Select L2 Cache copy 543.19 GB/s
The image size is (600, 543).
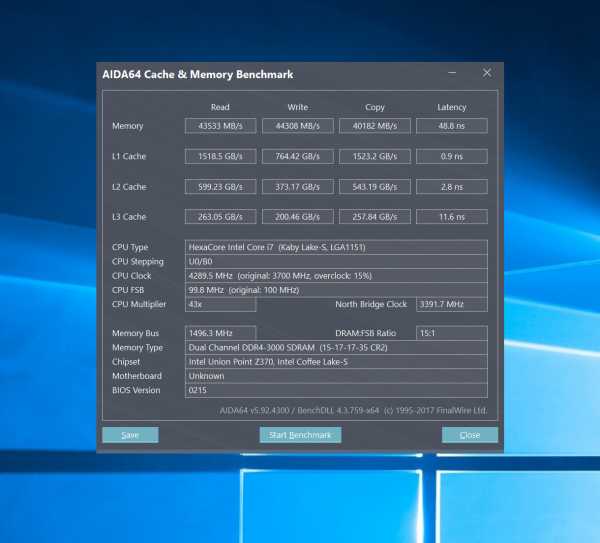pos(375,187)
